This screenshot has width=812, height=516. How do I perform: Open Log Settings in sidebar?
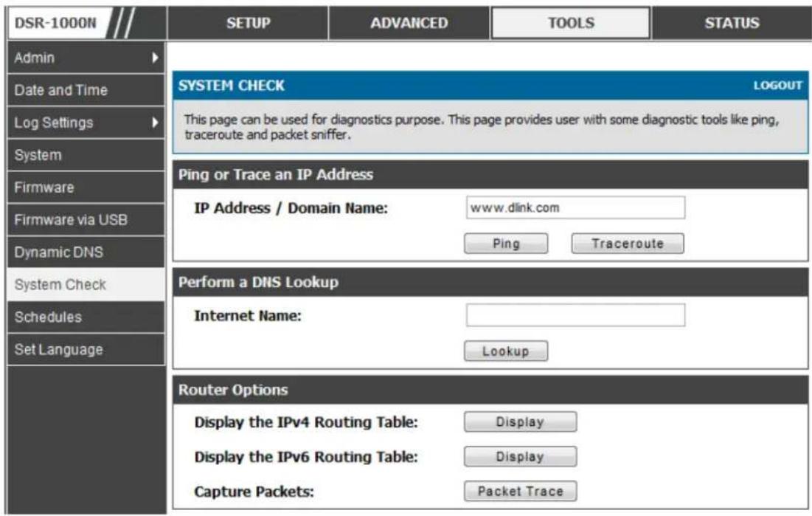click(x=86, y=123)
